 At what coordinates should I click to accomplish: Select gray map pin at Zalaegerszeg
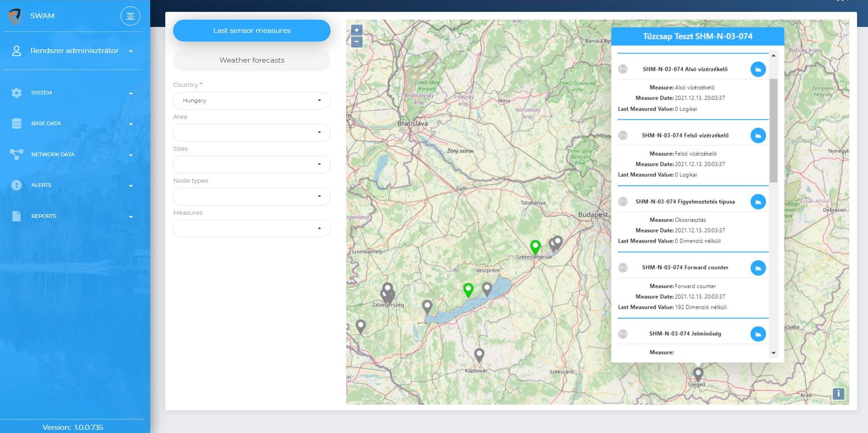(388, 291)
